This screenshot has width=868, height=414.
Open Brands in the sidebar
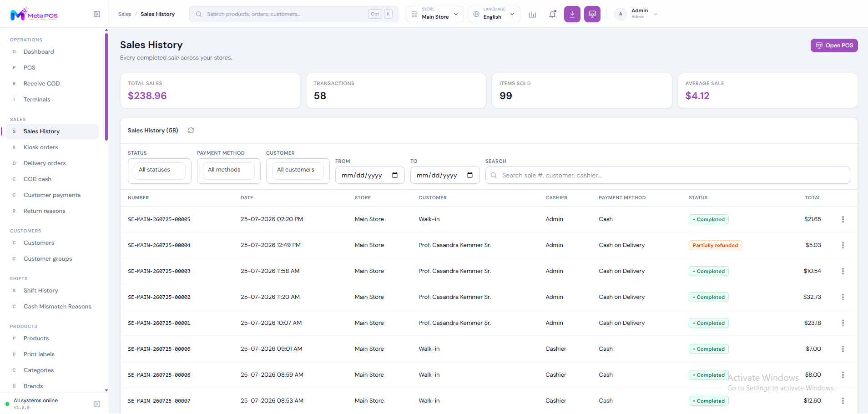click(52, 386)
